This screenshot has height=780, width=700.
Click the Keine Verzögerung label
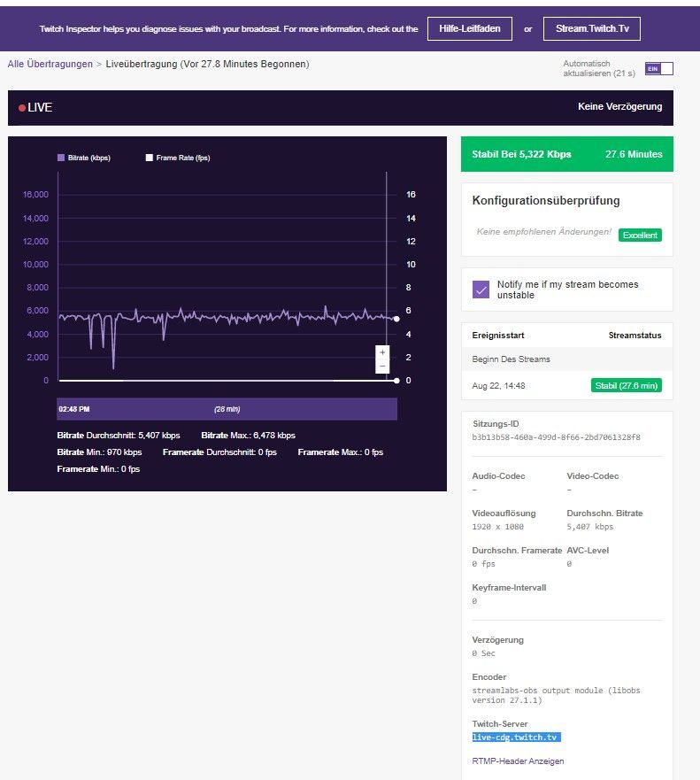[619, 106]
